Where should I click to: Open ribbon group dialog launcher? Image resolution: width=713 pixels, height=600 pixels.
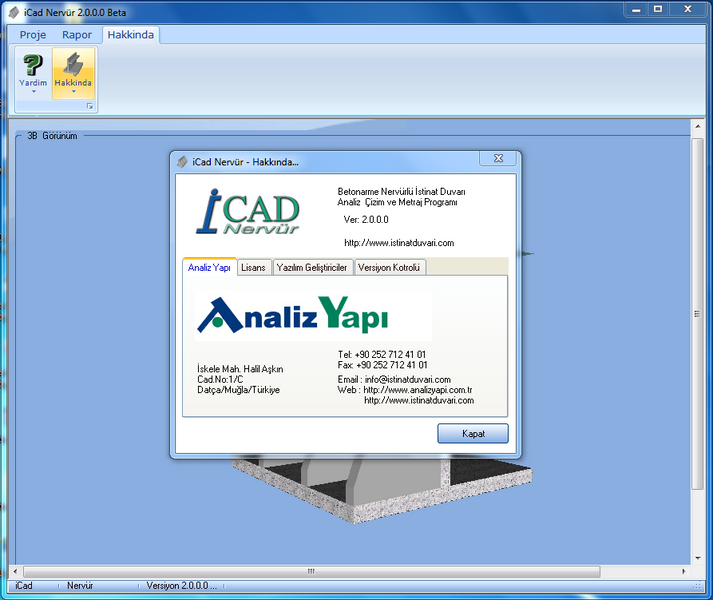click(90, 106)
